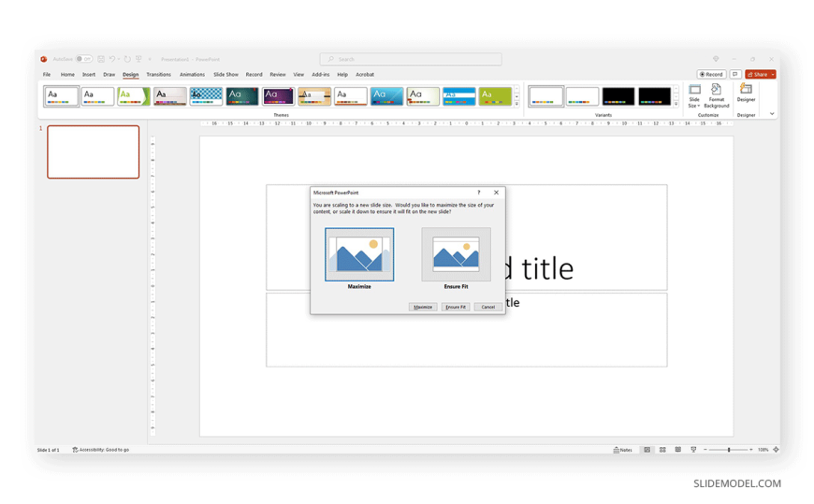Start Slide Show from status bar icon
The width and height of the screenshot is (814, 504).
point(693,450)
